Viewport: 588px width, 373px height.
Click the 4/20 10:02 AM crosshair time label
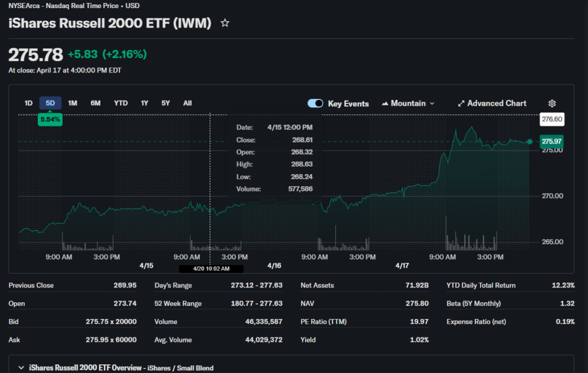(x=211, y=268)
